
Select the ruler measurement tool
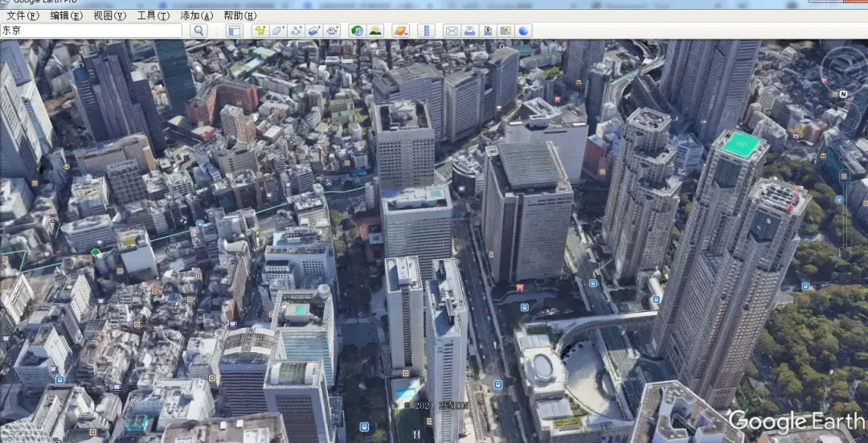click(426, 31)
